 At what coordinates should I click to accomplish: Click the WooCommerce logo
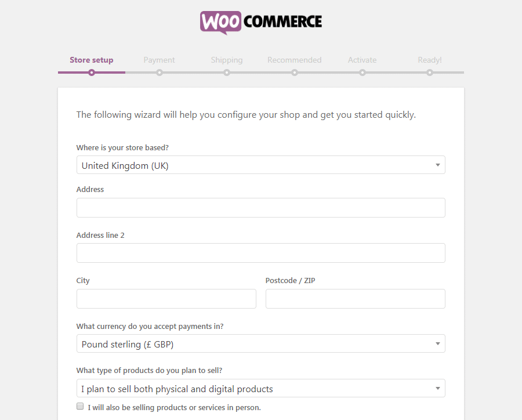(x=260, y=22)
